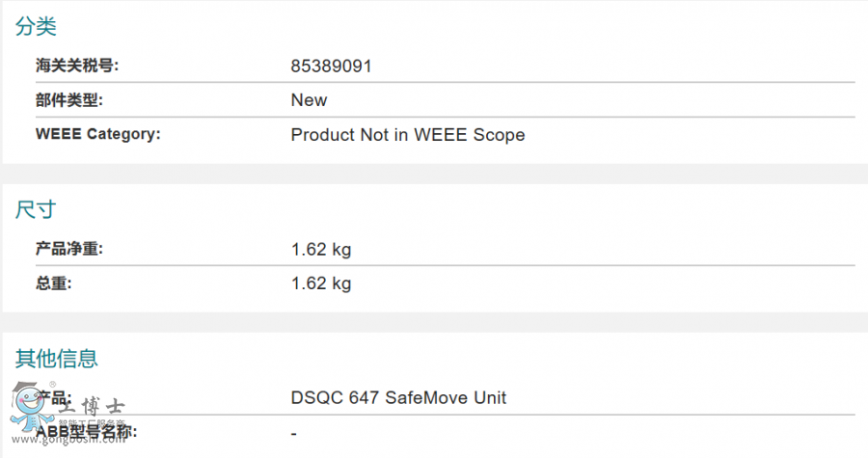The image size is (868, 458).
Task: Click Product Not in WEEE Scope text
Action: tap(408, 135)
